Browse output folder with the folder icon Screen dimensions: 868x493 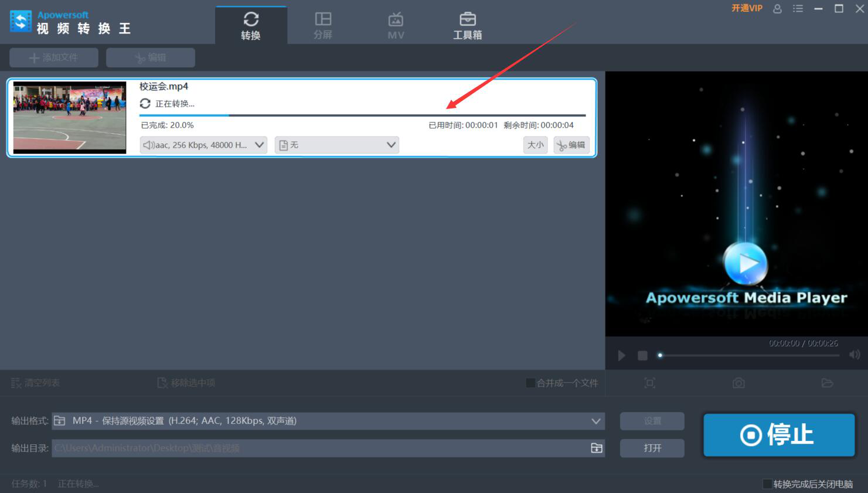pyautogui.click(x=597, y=448)
